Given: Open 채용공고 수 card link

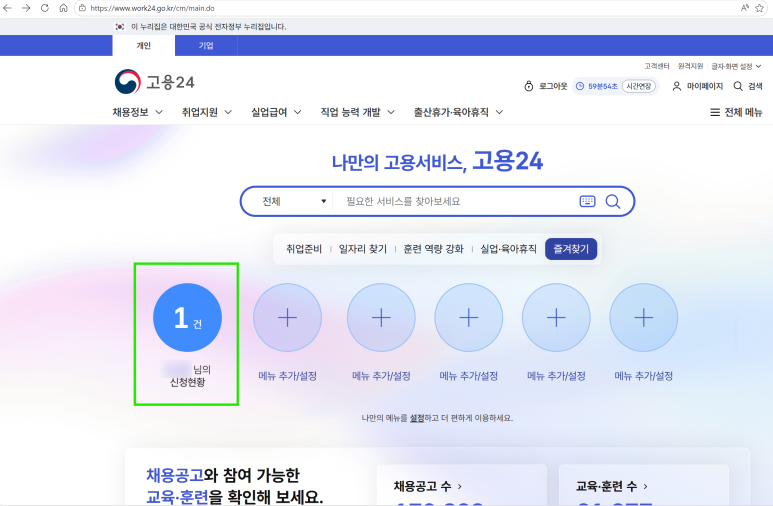Looking at the screenshot, I should click(427, 486).
